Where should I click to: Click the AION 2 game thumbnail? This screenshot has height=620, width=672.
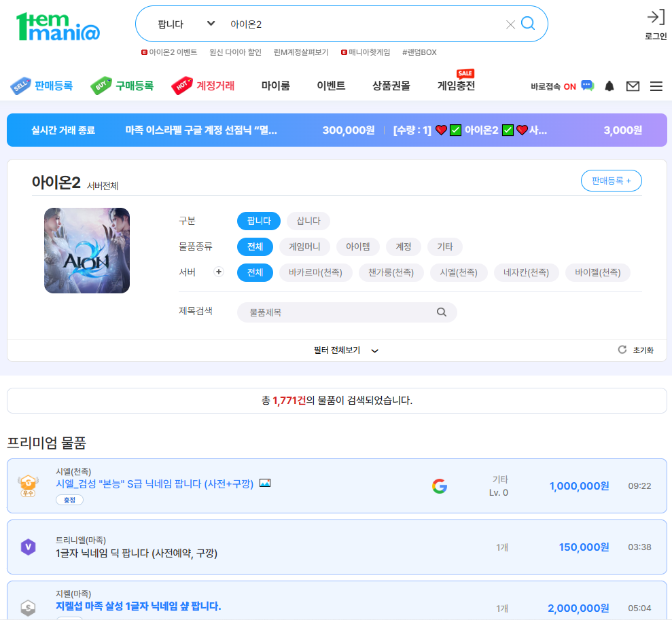tap(87, 251)
